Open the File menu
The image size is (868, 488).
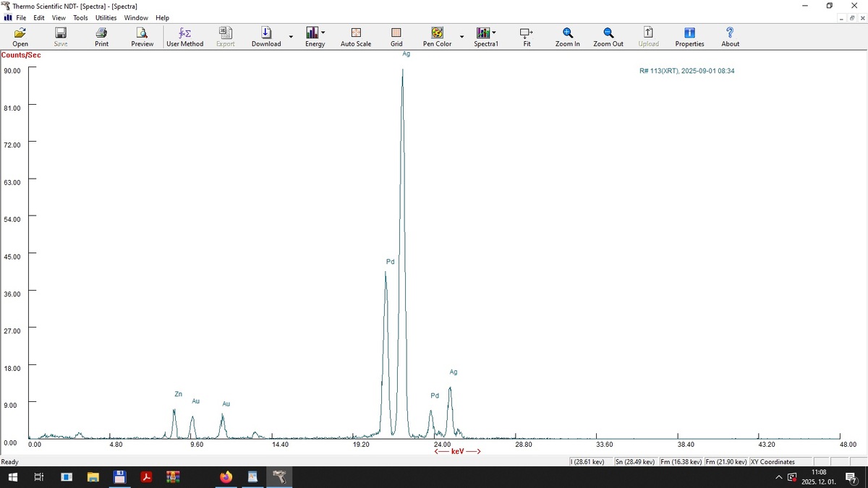21,17
